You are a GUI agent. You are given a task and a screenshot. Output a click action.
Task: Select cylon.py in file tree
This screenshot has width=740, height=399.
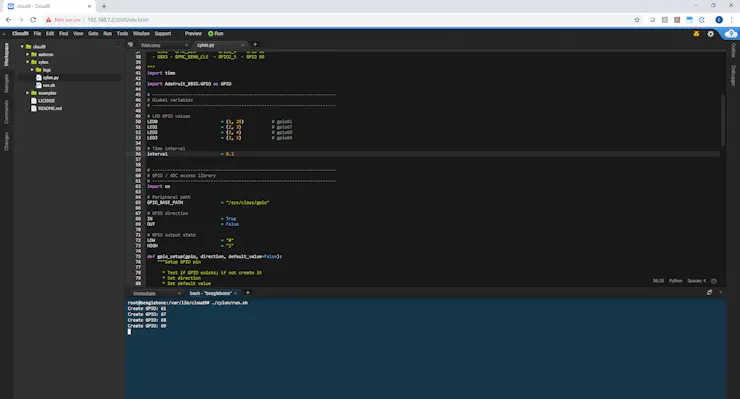click(51, 77)
